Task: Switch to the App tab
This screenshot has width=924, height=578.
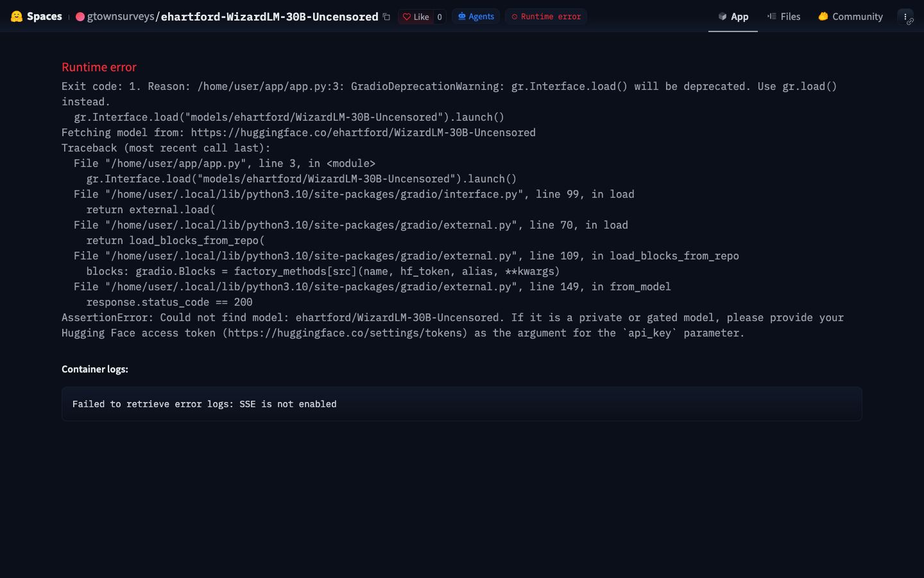Action: pyautogui.click(x=733, y=17)
